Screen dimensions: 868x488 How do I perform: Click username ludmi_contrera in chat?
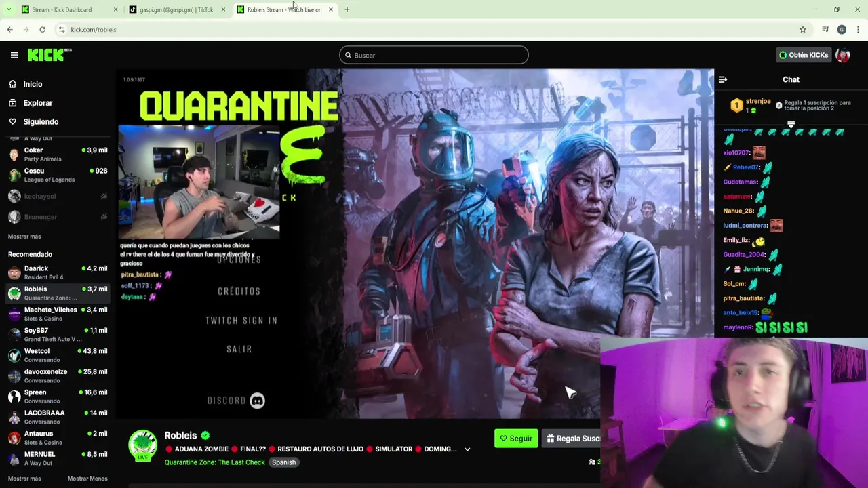[x=745, y=225]
